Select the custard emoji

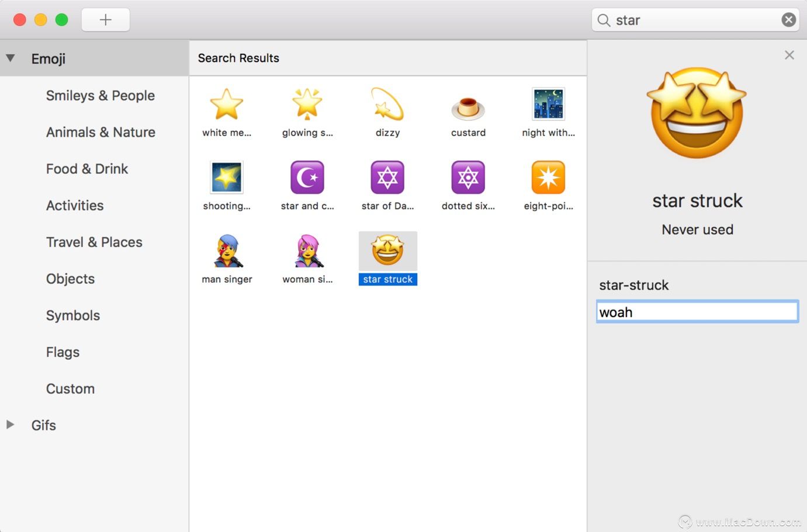coord(468,107)
